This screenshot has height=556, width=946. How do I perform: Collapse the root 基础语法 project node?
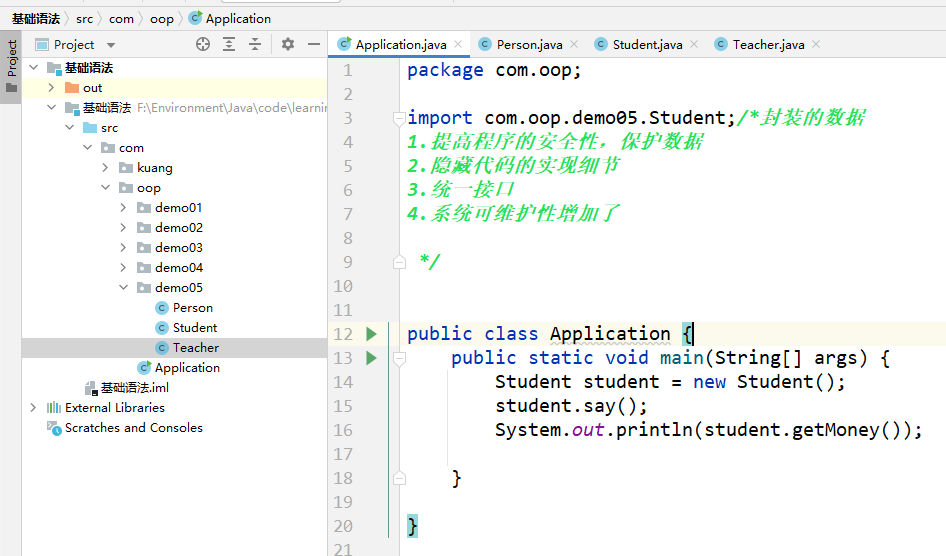pyautogui.click(x=34, y=68)
